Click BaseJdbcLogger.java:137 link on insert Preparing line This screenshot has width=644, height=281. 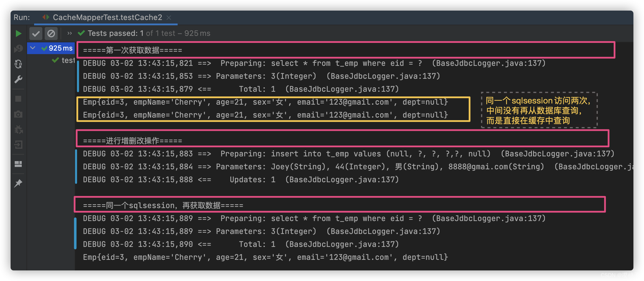(x=558, y=154)
